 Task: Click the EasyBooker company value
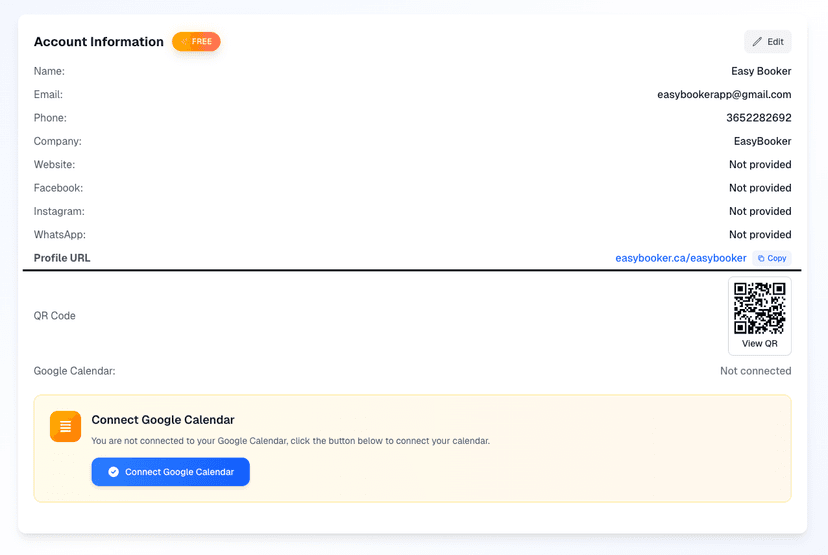[762, 141]
